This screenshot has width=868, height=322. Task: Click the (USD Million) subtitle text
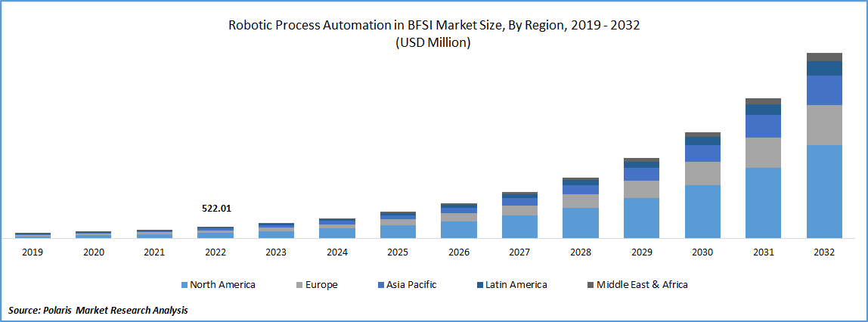pyautogui.click(x=433, y=43)
